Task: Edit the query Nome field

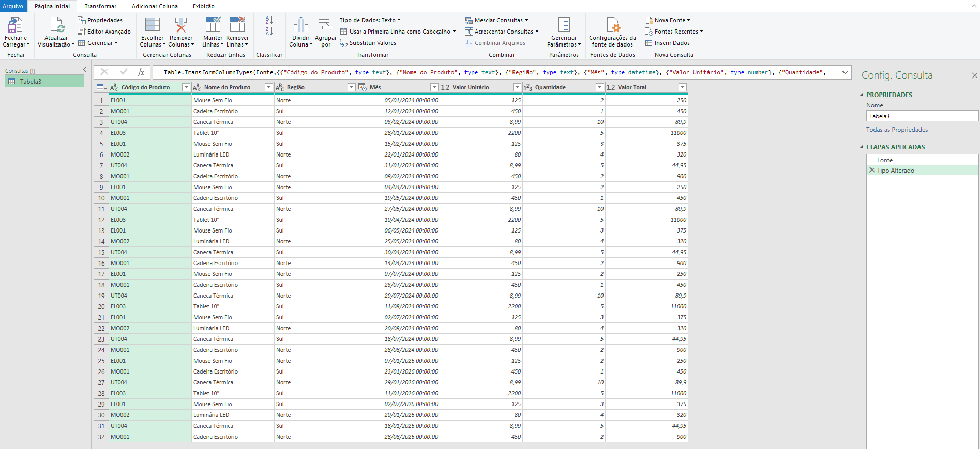Action: (x=922, y=116)
